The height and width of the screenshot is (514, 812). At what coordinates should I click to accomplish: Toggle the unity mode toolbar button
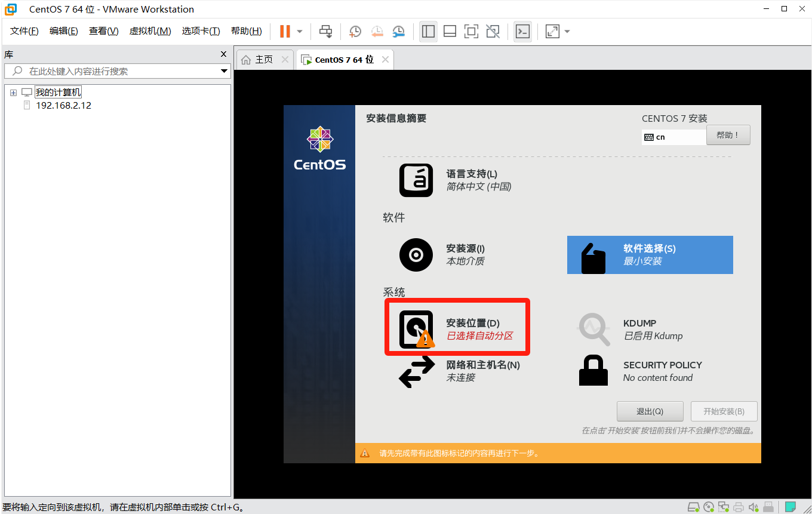(x=493, y=31)
